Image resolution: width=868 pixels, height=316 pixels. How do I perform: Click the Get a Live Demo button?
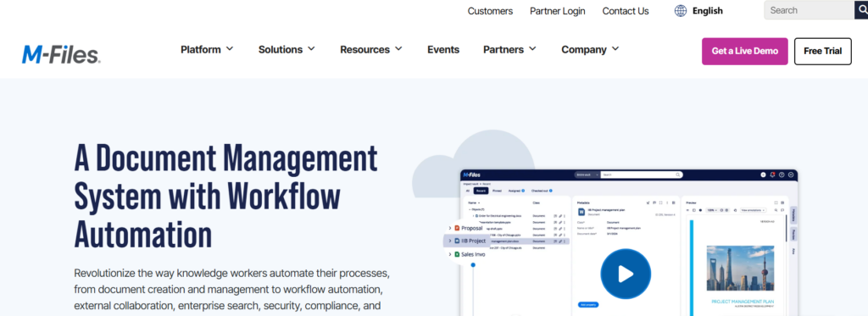click(x=744, y=51)
